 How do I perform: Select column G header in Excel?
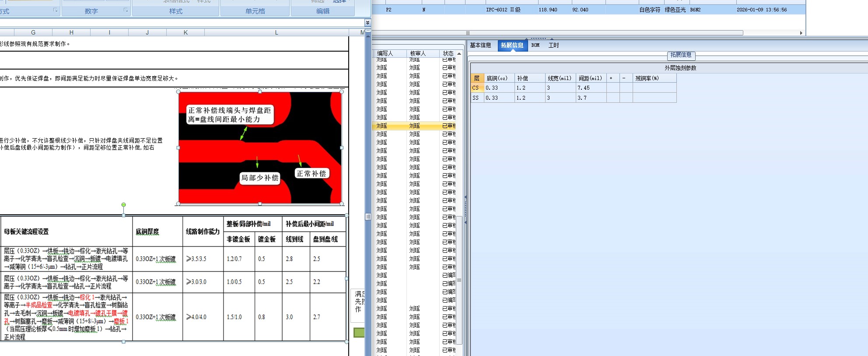33,32
